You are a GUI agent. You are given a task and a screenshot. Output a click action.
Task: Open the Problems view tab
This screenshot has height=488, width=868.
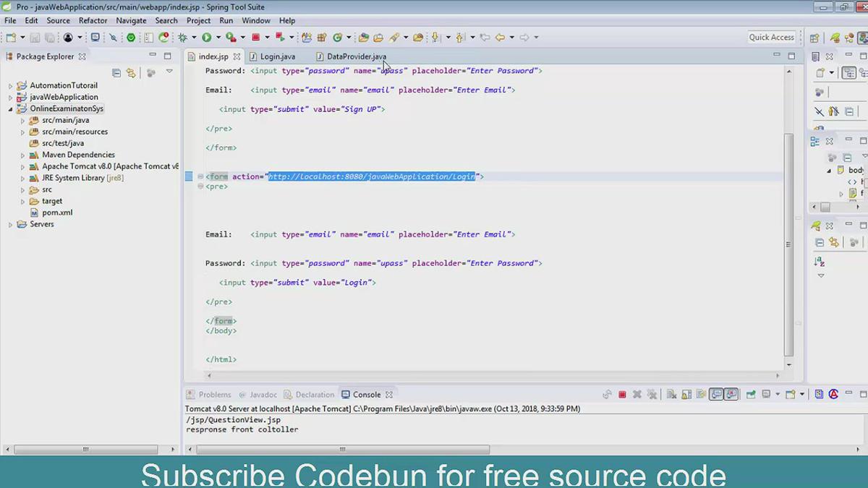[x=208, y=395]
